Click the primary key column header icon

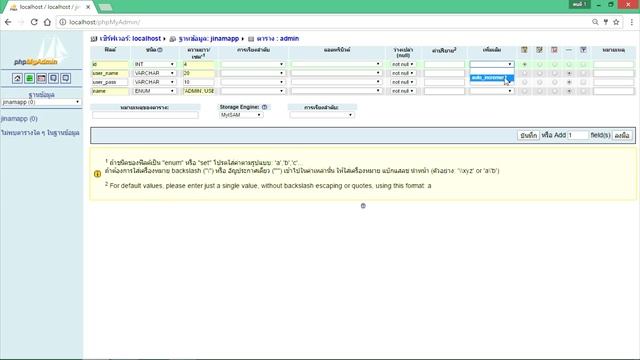[x=524, y=50]
